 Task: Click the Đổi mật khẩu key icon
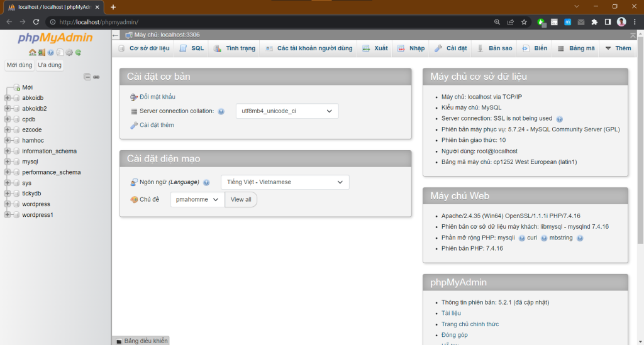click(x=134, y=97)
